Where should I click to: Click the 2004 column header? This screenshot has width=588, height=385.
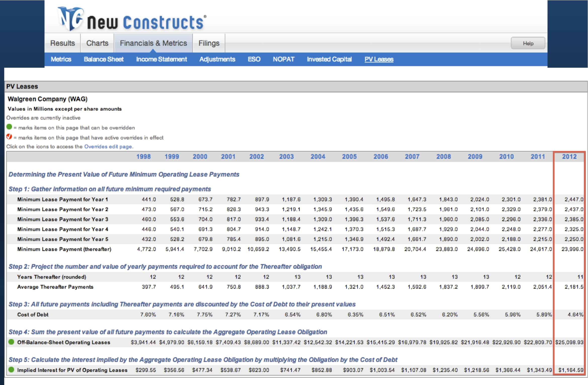click(318, 157)
